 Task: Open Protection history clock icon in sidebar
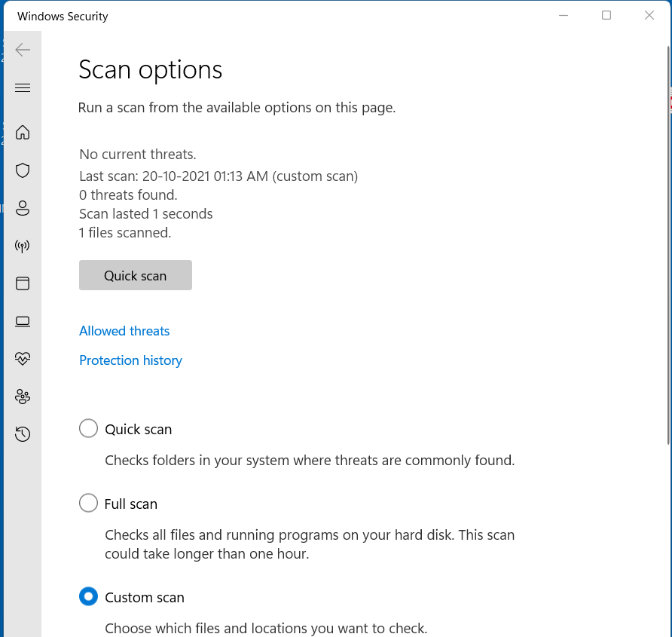(x=23, y=434)
